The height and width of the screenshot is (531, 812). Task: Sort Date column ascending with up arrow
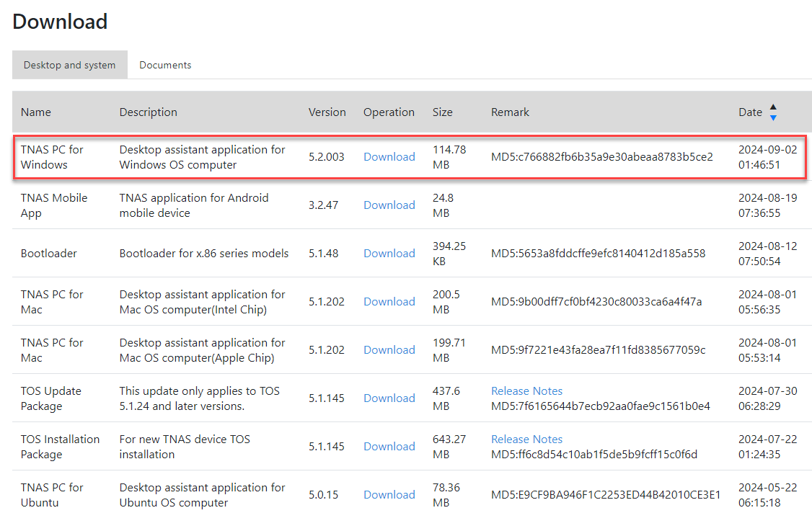(773, 107)
